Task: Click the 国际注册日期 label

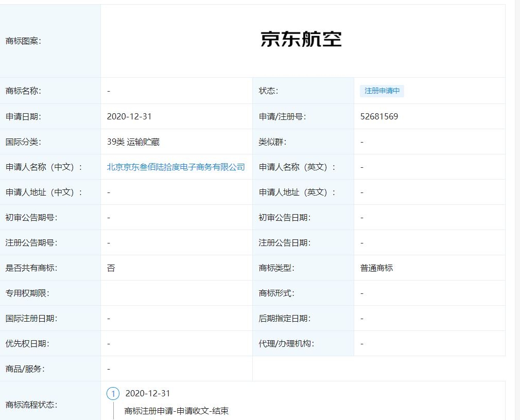Action: (x=31, y=318)
